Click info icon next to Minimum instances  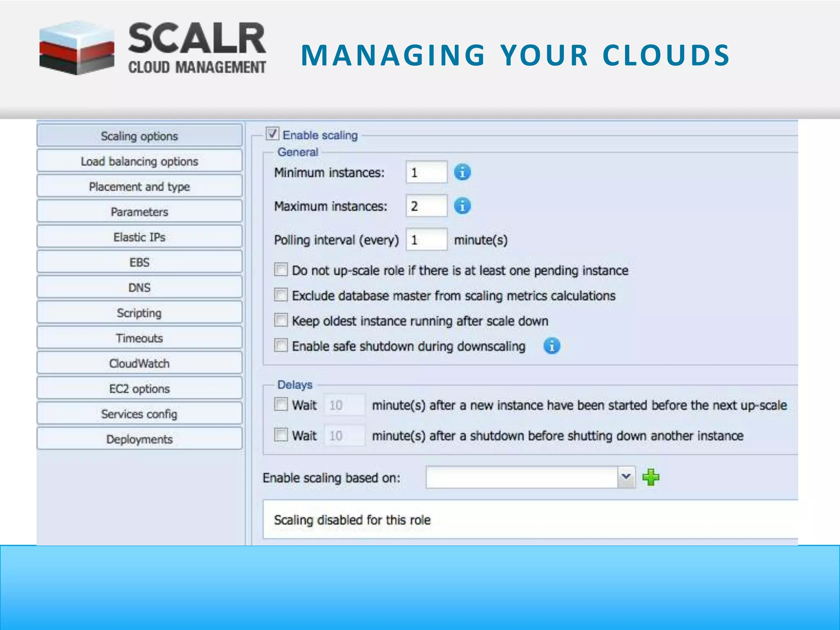point(462,172)
